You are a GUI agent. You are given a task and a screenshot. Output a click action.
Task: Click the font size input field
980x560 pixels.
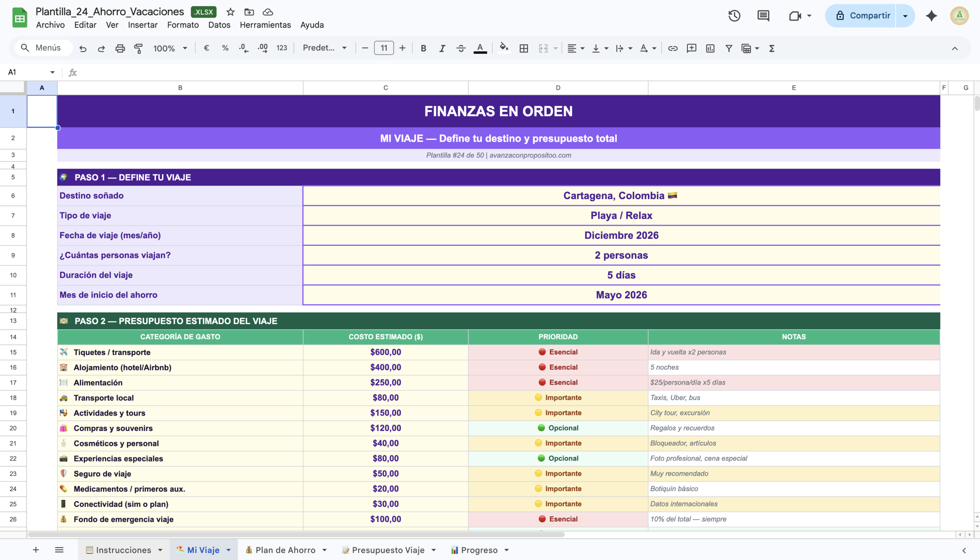pyautogui.click(x=384, y=48)
